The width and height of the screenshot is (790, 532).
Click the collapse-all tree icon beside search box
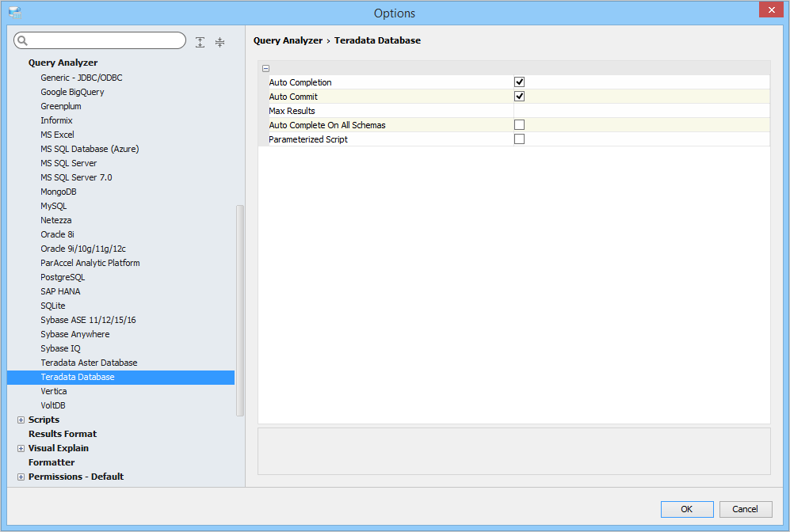tap(219, 41)
